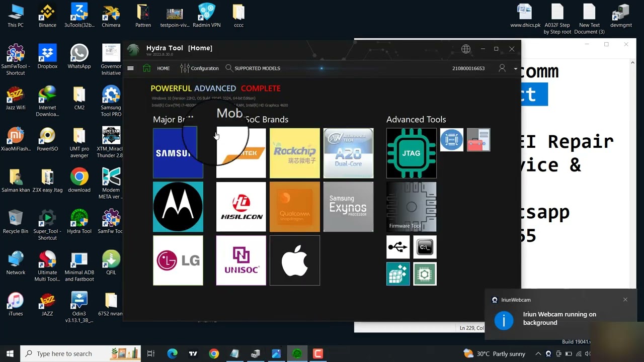Show hidden system tray icons
644x362 pixels.
click(538, 353)
